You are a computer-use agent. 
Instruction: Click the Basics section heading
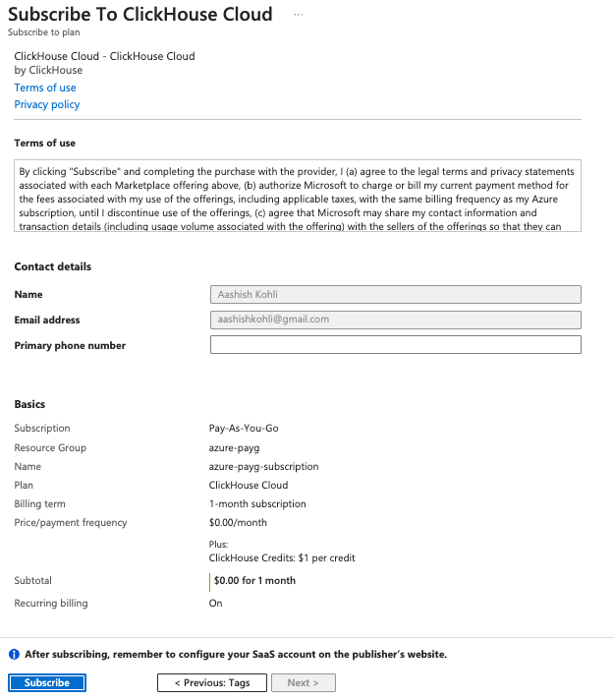(29, 404)
